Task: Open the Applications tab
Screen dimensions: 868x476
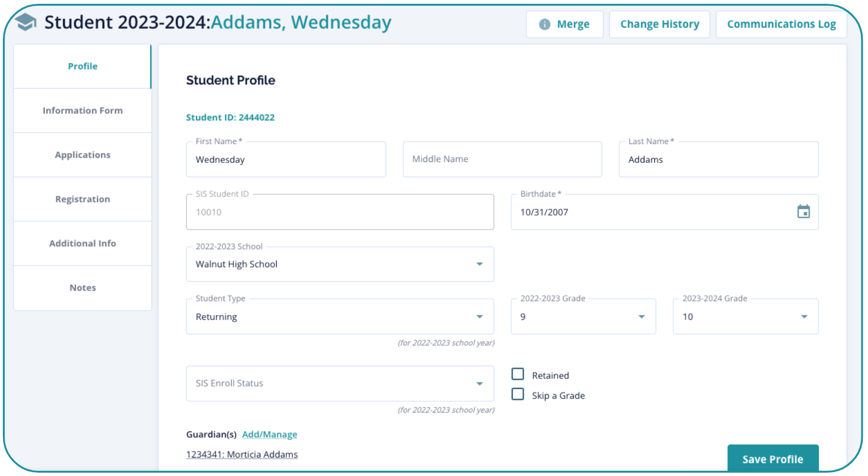Action: [x=82, y=155]
